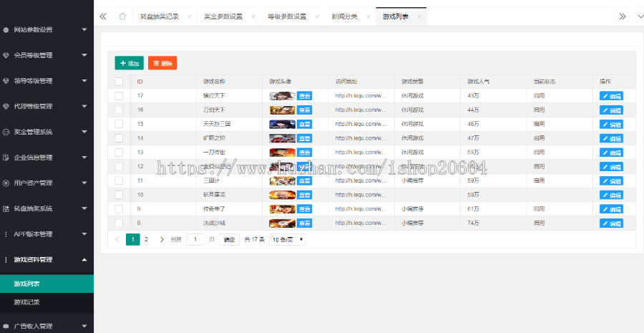Edit the 刀剑天下 row
This screenshot has width=644, height=333.
point(611,110)
